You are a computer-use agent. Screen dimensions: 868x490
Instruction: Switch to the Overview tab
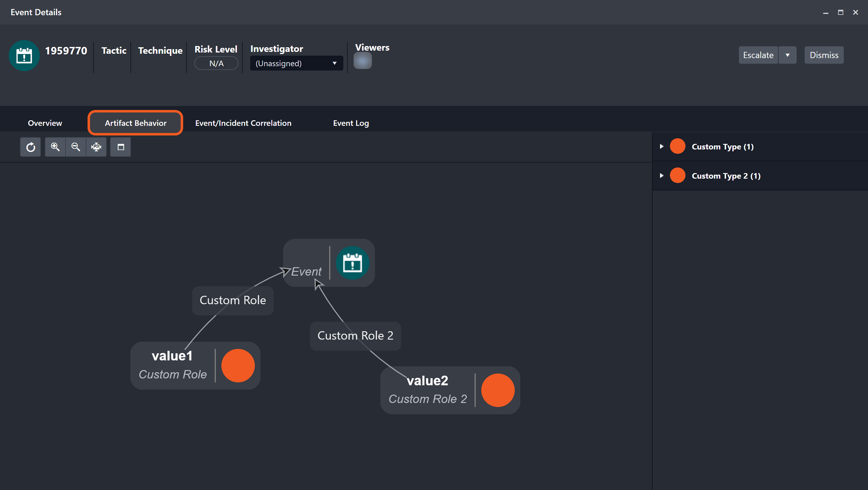coord(45,123)
